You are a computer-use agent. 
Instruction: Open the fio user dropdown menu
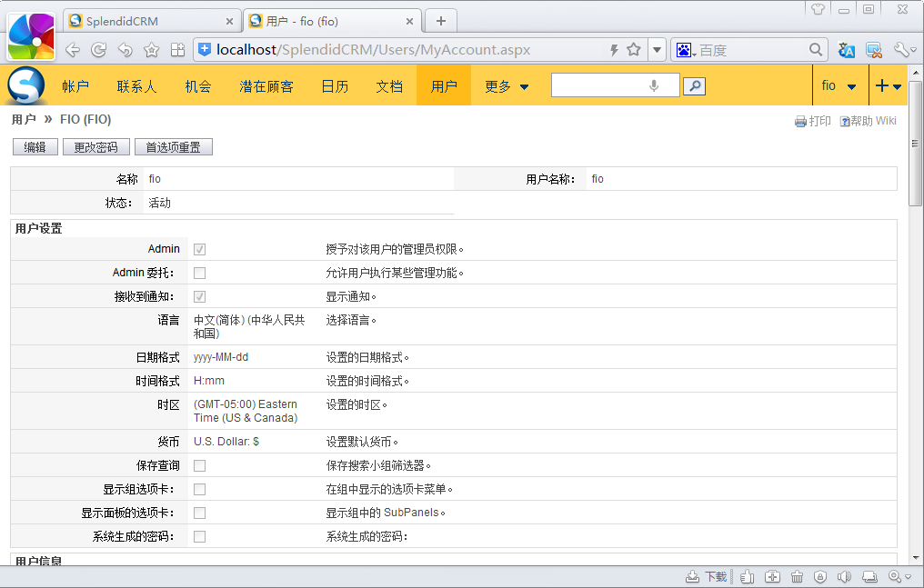pyautogui.click(x=839, y=86)
